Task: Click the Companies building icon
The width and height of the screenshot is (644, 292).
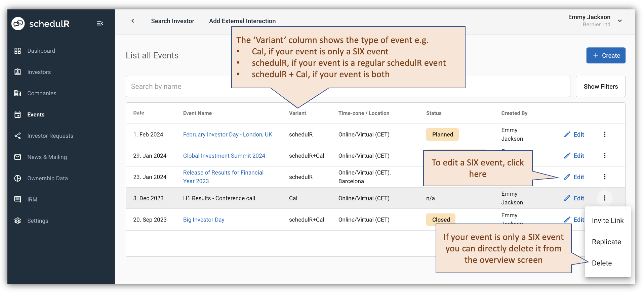Action: [x=18, y=93]
